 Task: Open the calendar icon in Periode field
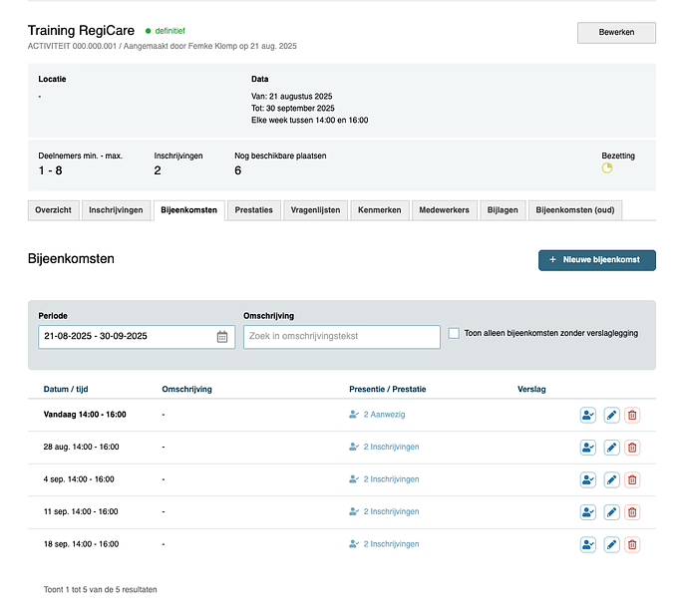click(222, 337)
